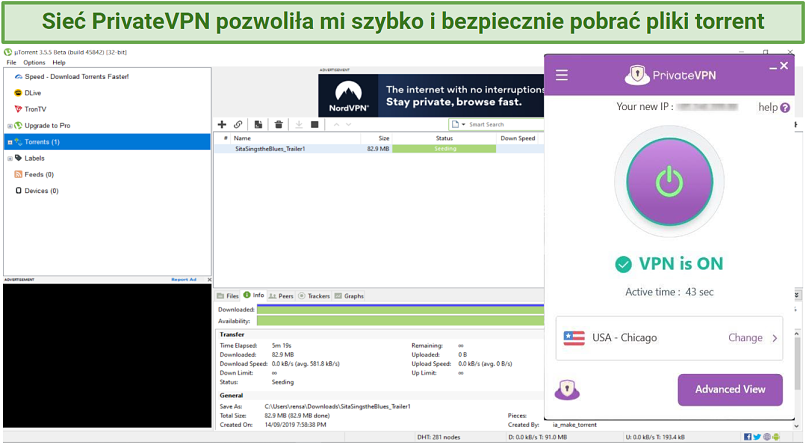The height and width of the screenshot is (445, 806).
Task: Select Torrents (1) in sidebar
Action: pos(107,142)
